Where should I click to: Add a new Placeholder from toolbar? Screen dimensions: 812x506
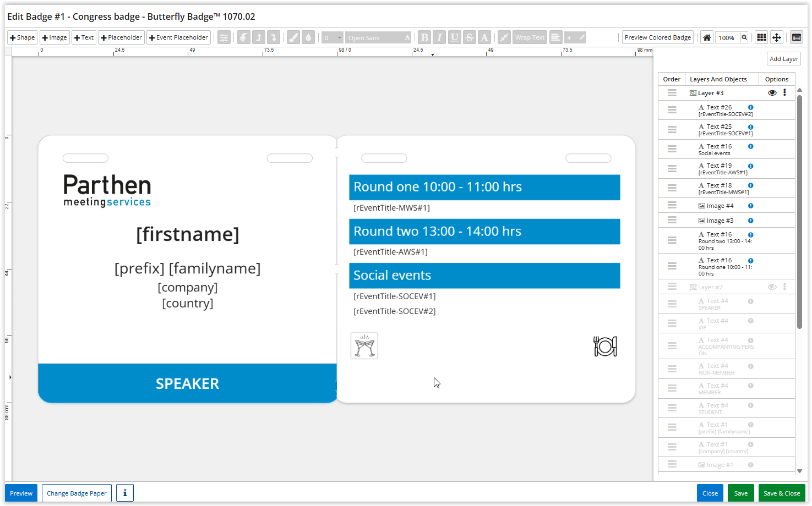coord(121,37)
